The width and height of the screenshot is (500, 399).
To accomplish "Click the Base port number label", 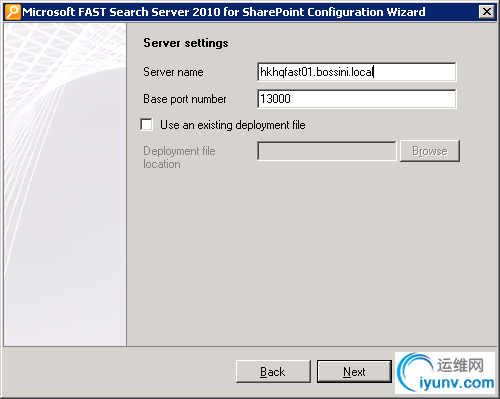I will point(185,99).
